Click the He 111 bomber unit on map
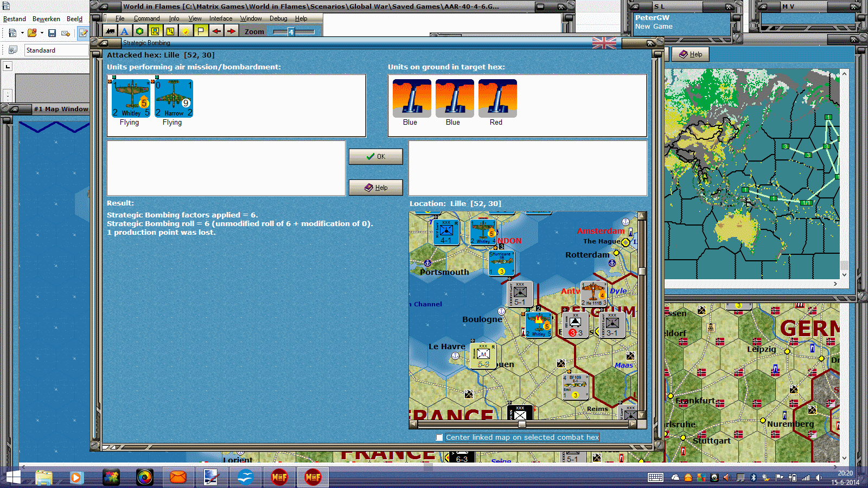The width and height of the screenshot is (868, 488). tap(593, 293)
